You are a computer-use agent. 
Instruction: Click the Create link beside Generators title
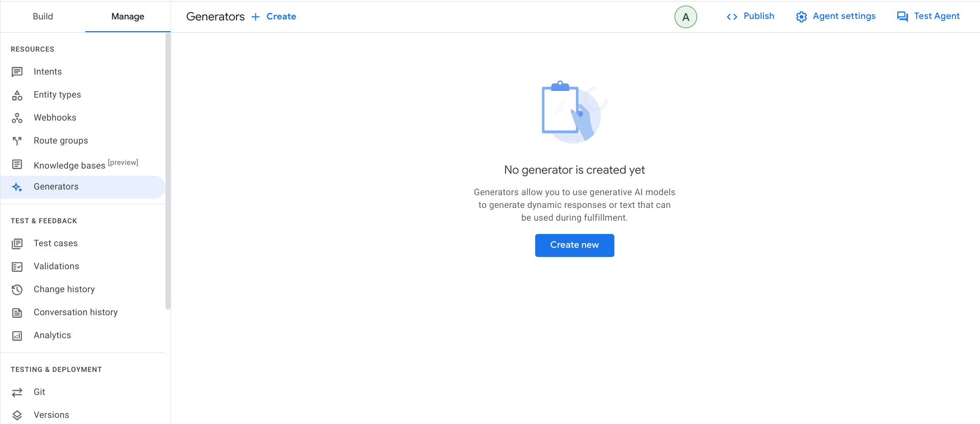[274, 16]
